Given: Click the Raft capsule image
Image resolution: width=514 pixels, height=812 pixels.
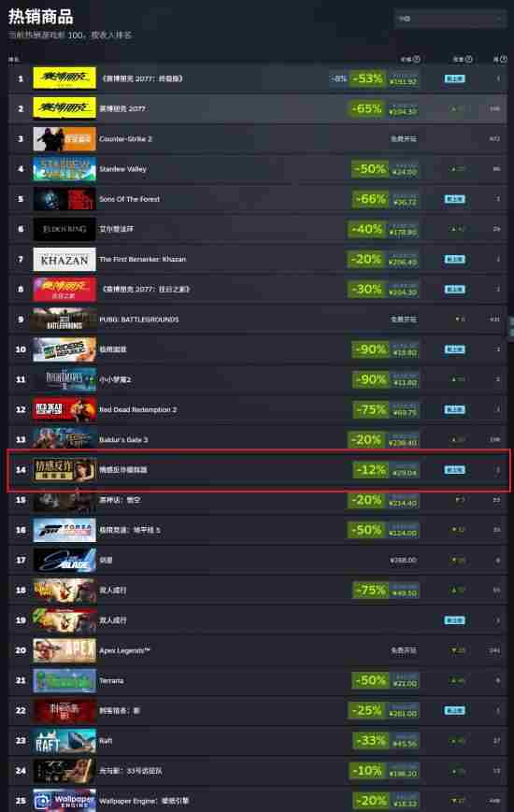Looking at the screenshot, I should tap(64, 741).
